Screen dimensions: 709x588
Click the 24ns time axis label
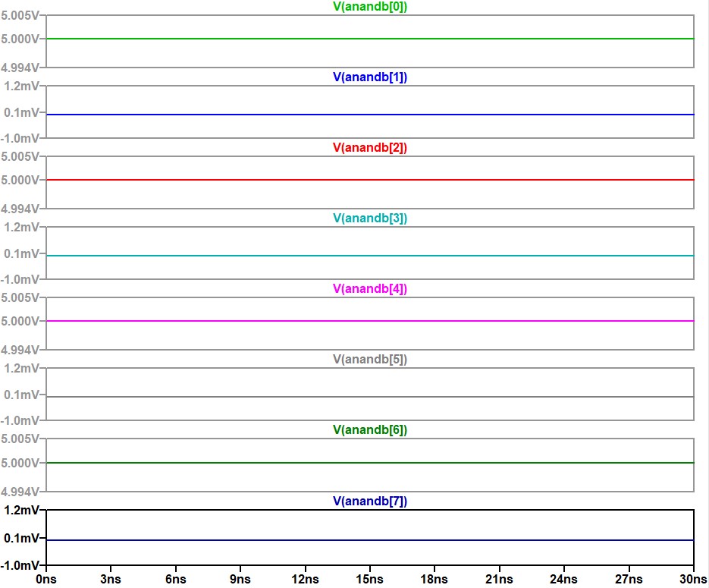tap(564, 580)
